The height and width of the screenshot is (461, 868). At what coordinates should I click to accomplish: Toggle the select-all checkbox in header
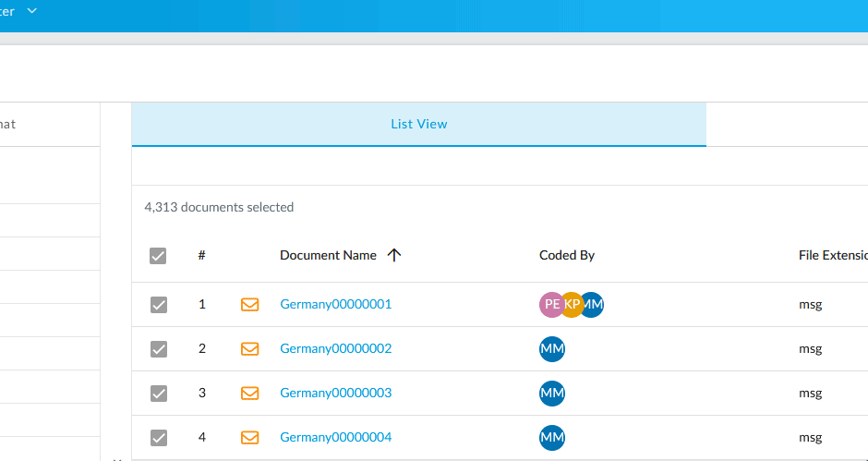158,256
